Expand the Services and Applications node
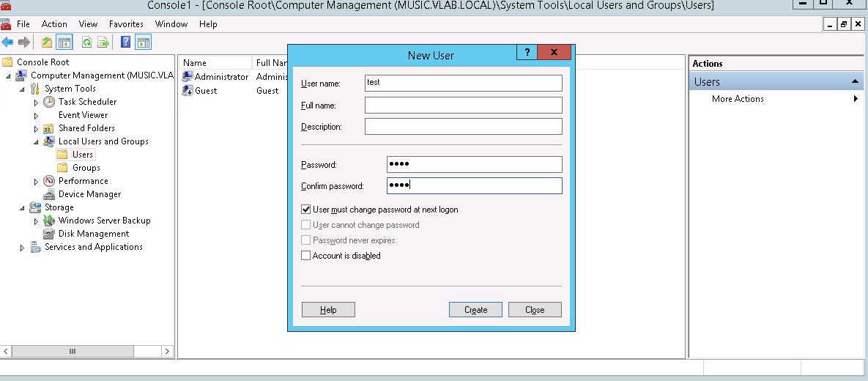868x381 pixels. point(22,248)
